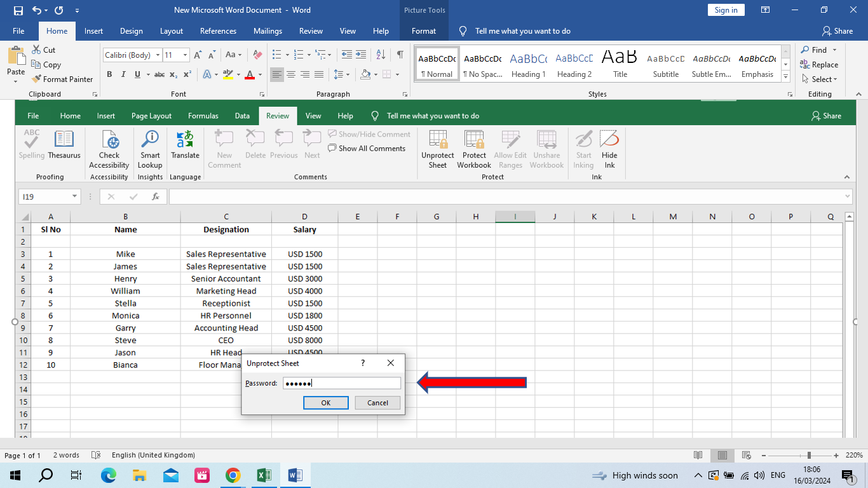Click Excel icon on taskbar

pos(264,475)
